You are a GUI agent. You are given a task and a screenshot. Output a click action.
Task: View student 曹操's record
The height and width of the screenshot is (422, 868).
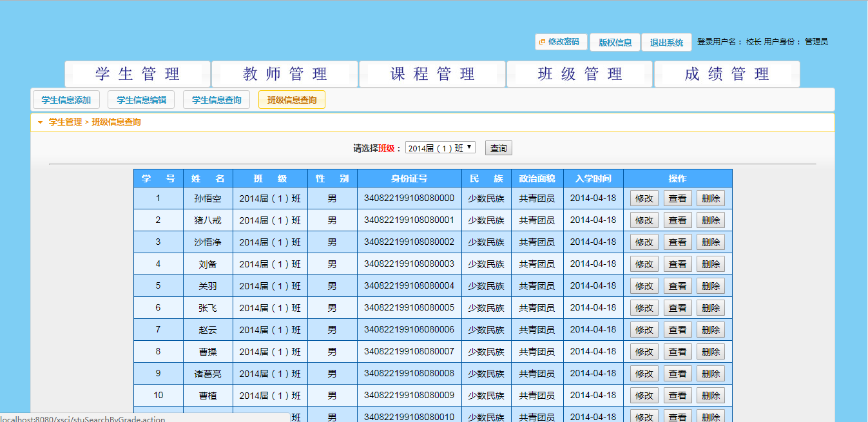tap(677, 352)
